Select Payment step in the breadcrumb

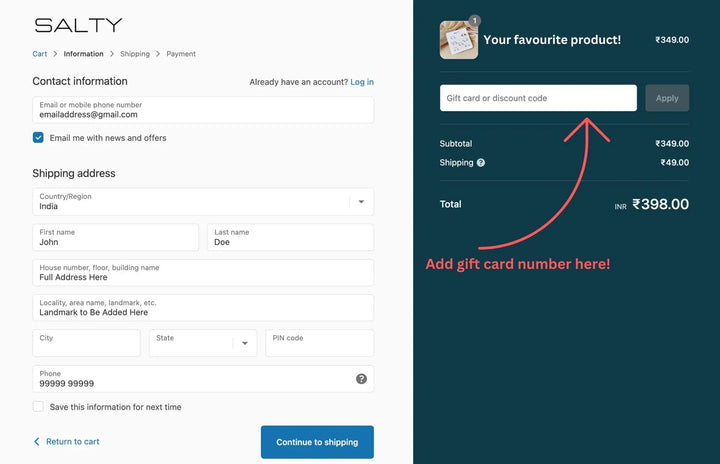(x=181, y=54)
